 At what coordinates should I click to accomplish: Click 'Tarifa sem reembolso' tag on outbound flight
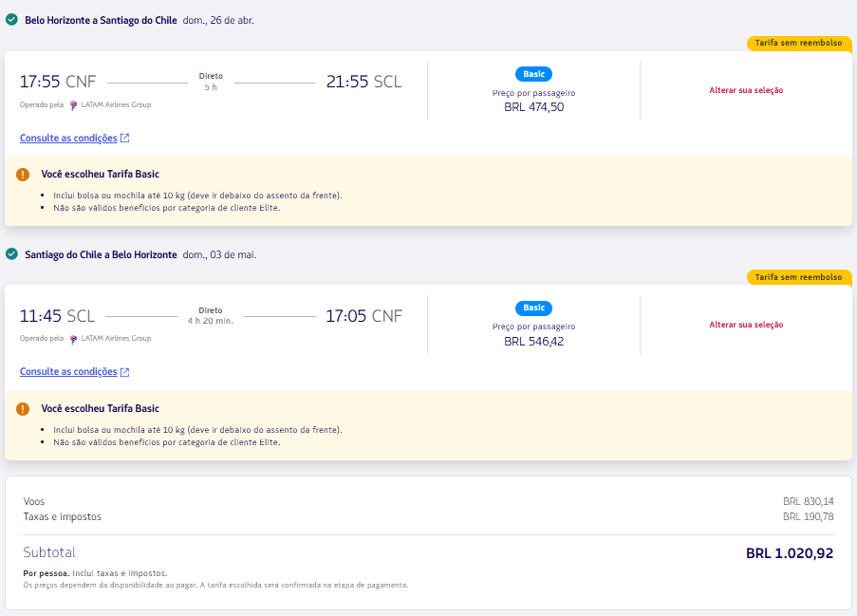[798, 43]
